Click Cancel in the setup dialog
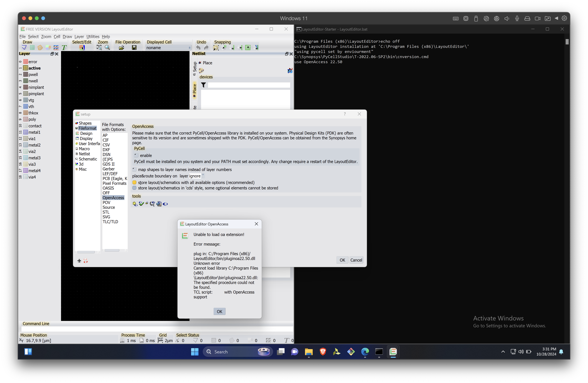Image resolution: width=588 pixels, height=383 pixels. tap(356, 260)
